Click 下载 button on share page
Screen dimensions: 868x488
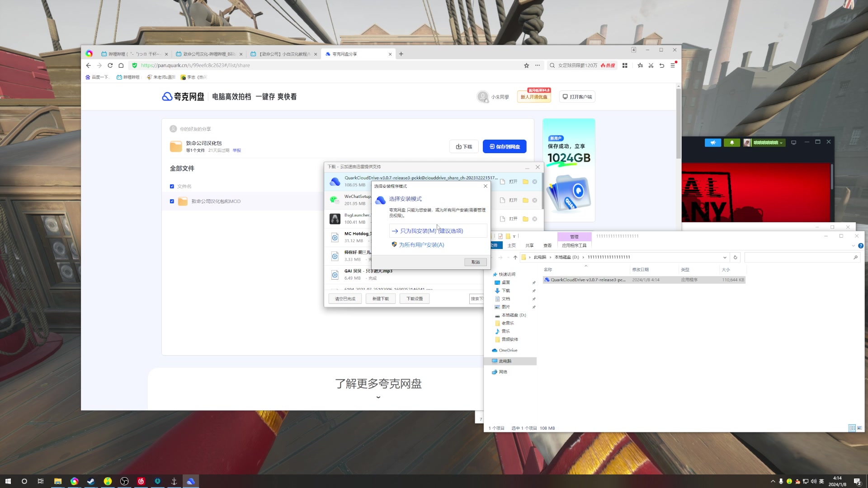pos(464,146)
